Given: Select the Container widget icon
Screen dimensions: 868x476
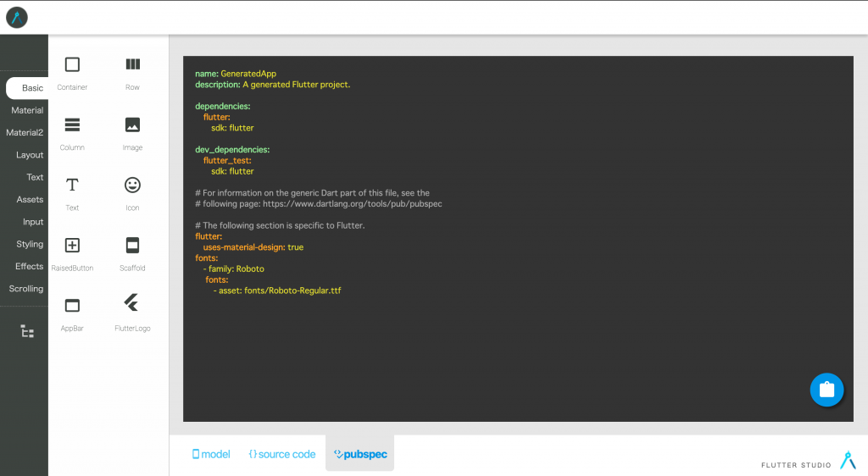Looking at the screenshot, I should (72, 64).
